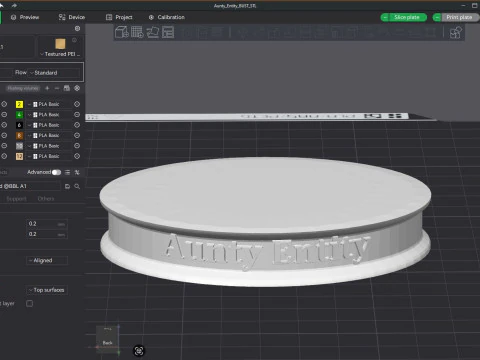The width and height of the screenshot is (480, 360).
Task: Click the redo arrow in title bar
Action: tap(14, 6)
